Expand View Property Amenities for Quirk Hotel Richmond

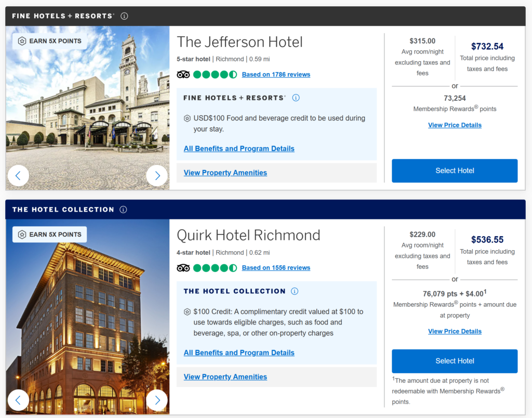(x=225, y=377)
